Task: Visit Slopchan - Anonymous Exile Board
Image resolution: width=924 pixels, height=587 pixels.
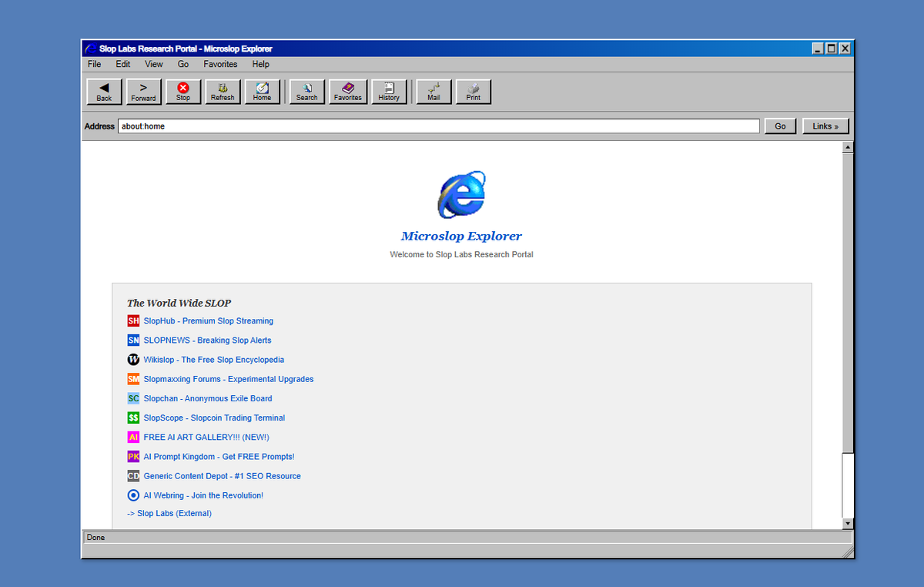Action: point(208,398)
